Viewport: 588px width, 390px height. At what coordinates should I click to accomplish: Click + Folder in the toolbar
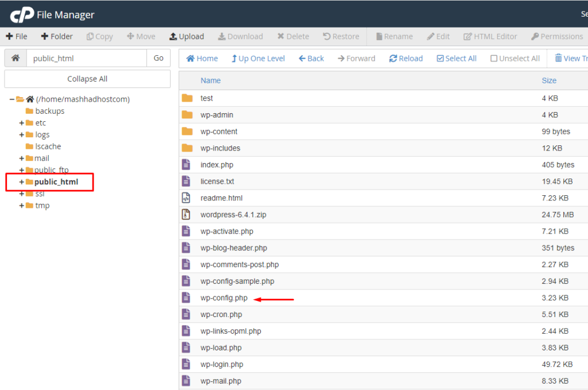coord(57,36)
